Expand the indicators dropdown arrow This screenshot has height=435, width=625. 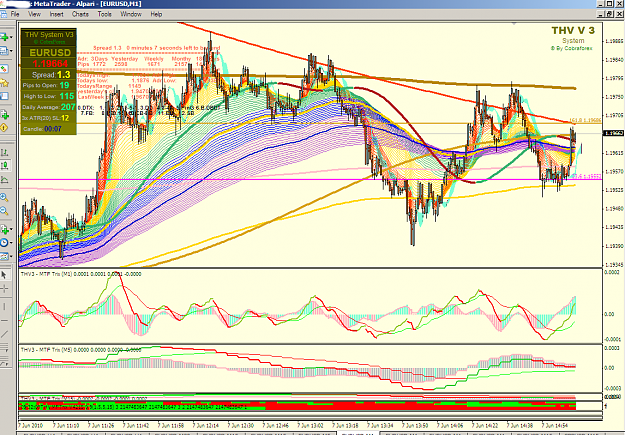pos(11,230)
